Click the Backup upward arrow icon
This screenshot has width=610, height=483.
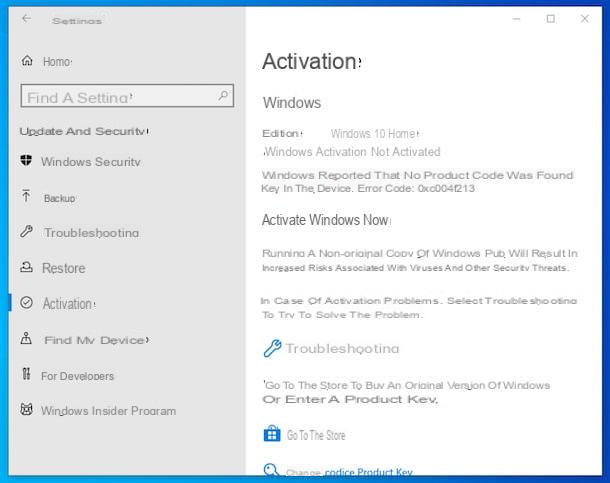[x=26, y=196]
